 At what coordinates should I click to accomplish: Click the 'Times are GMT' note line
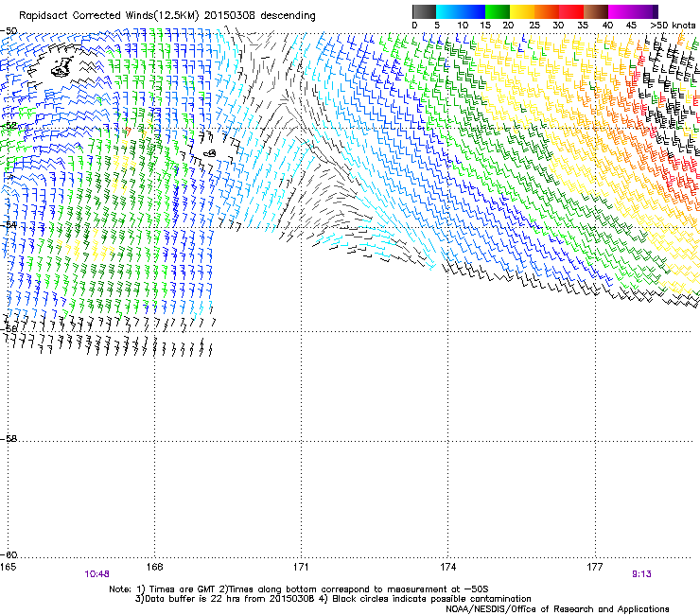299,589
